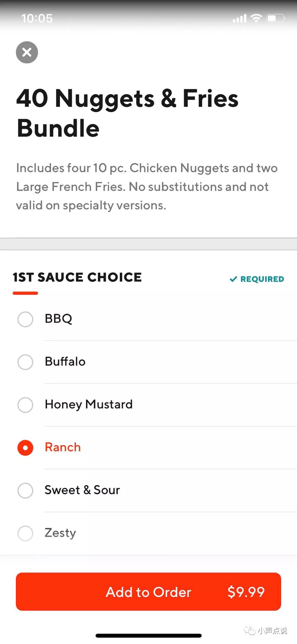Tap the home indicator bar
Viewport: 297px width, 644px height.
coord(148,635)
